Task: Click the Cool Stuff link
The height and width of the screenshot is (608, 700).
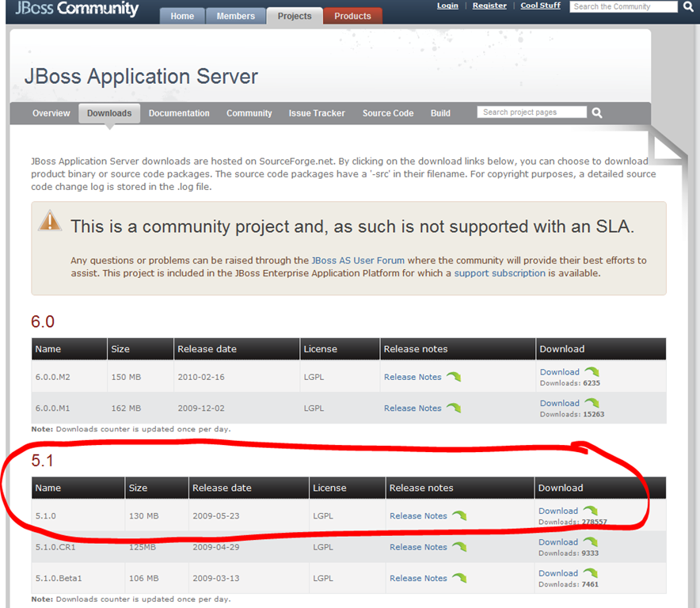Action: [541, 6]
